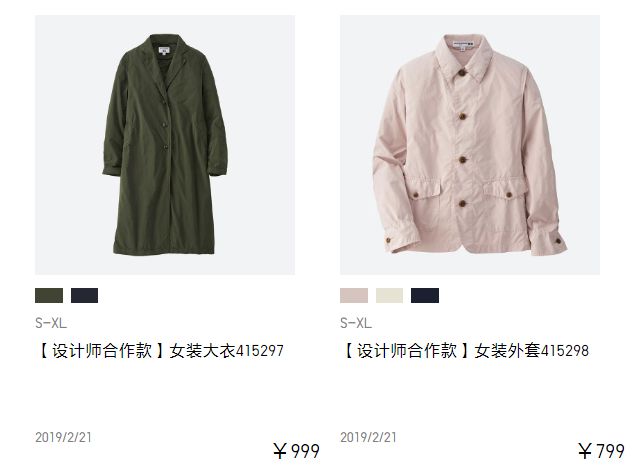640x472 pixels.
Task: Open the green coat product image
Action: 165,145
